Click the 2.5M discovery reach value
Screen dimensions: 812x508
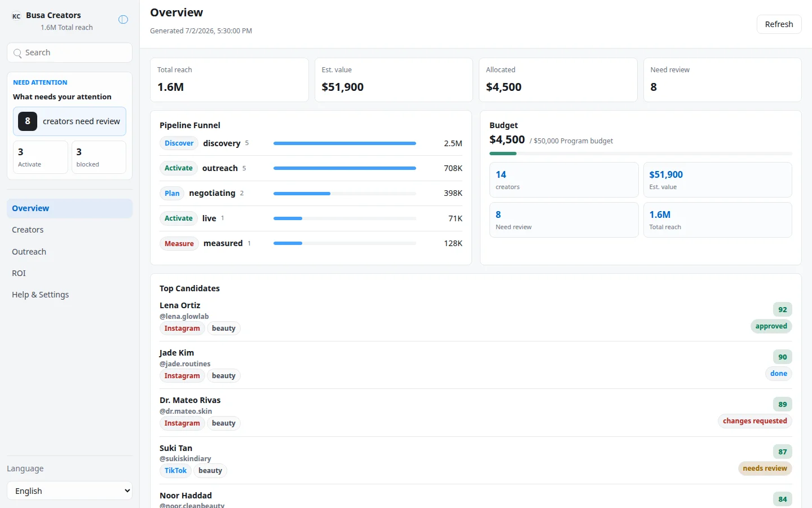[453, 143]
